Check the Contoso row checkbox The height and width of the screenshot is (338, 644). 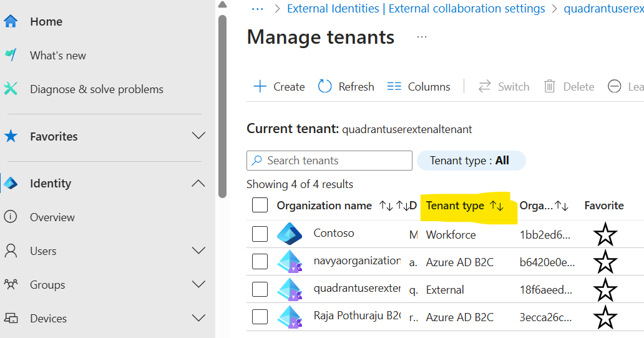tap(260, 234)
